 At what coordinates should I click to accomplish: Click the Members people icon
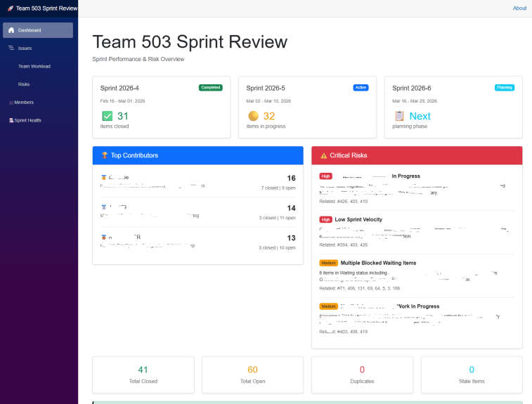pos(11,103)
